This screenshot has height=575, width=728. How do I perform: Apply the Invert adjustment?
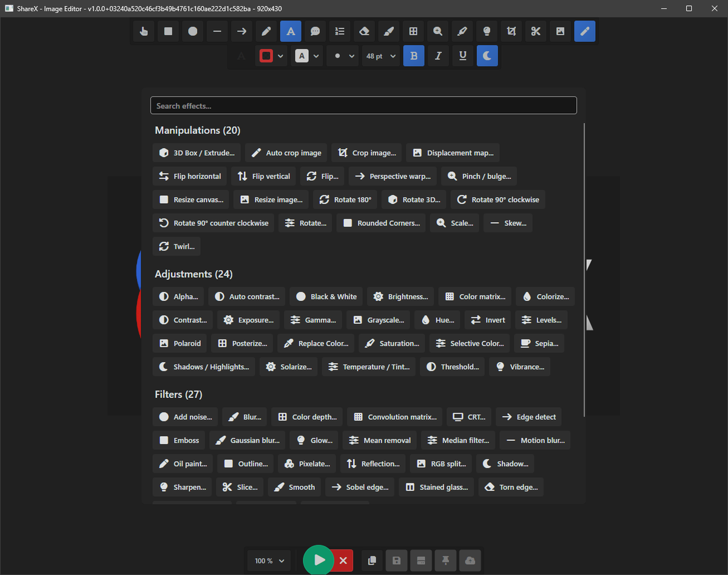tap(488, 320)
